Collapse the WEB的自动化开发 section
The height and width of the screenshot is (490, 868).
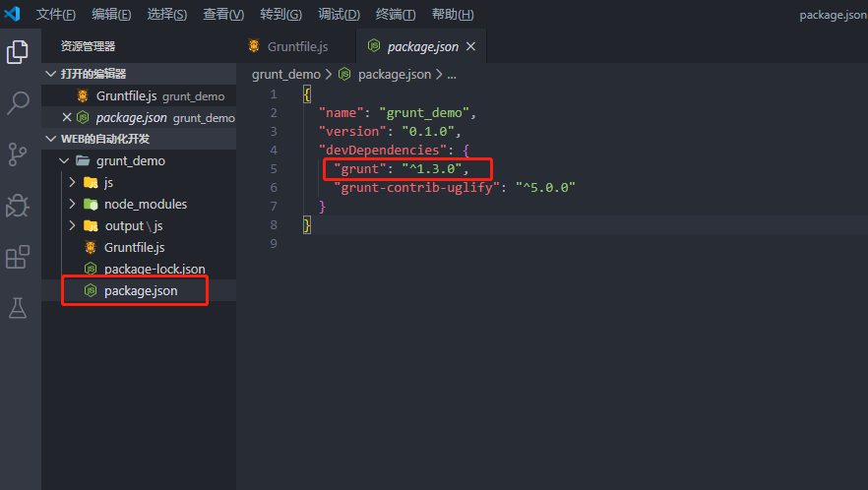[51, 139]
